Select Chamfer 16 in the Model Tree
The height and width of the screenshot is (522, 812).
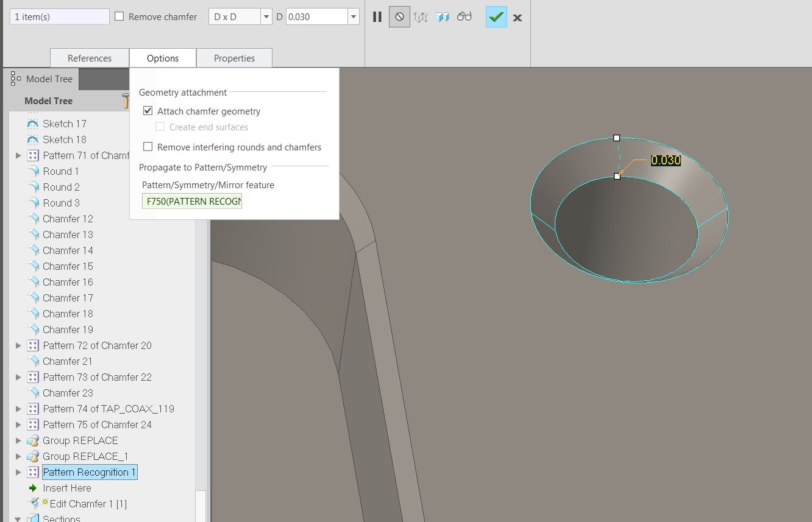[x=68, y=282]
